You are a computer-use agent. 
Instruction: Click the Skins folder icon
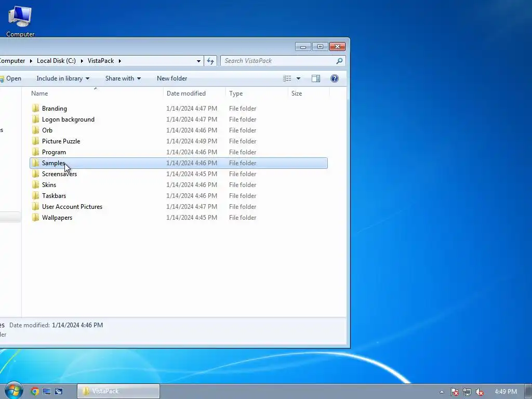(36, 184)
